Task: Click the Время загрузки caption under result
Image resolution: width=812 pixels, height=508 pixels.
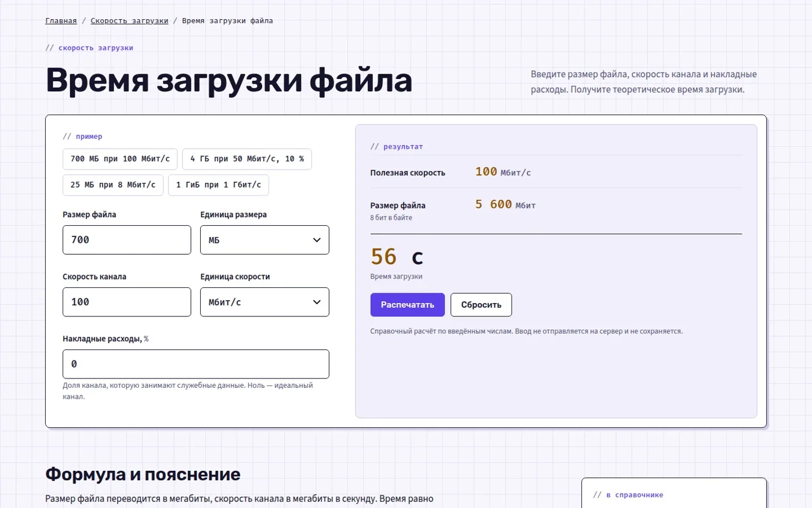Action: pyautogui.click(x=396, y=276)
